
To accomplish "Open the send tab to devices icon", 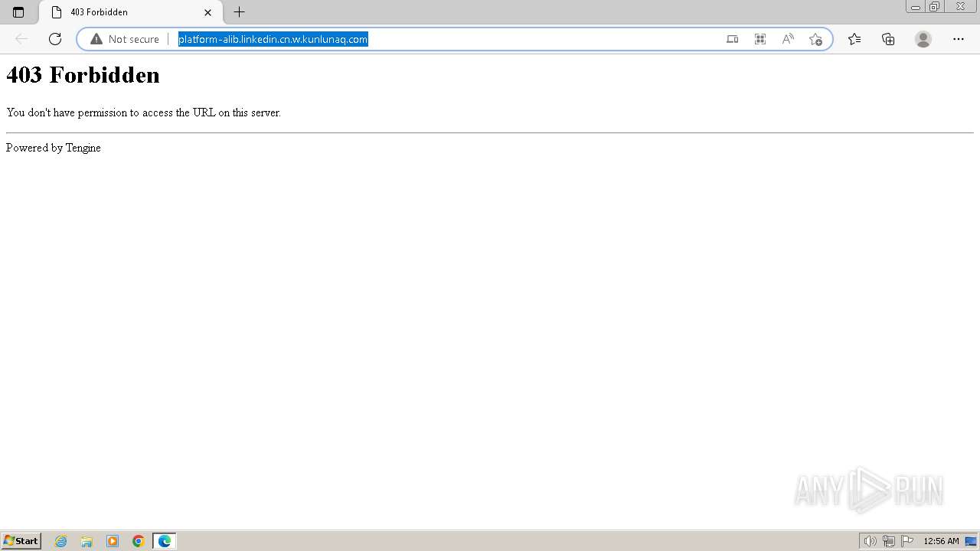I will pos(732,39).
